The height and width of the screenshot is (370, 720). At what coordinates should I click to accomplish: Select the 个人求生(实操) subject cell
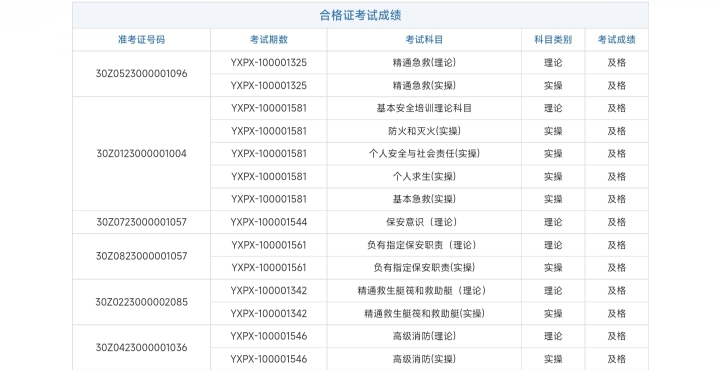424,177
